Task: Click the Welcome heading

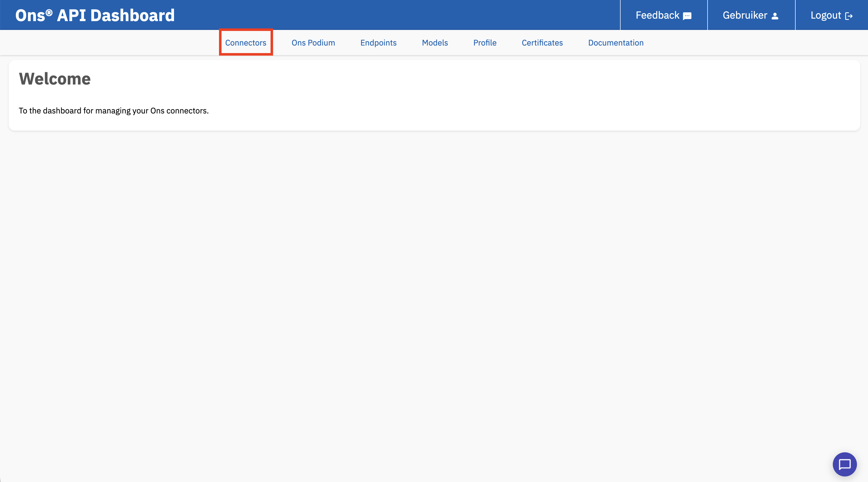Action: click(x=55, y=79)
